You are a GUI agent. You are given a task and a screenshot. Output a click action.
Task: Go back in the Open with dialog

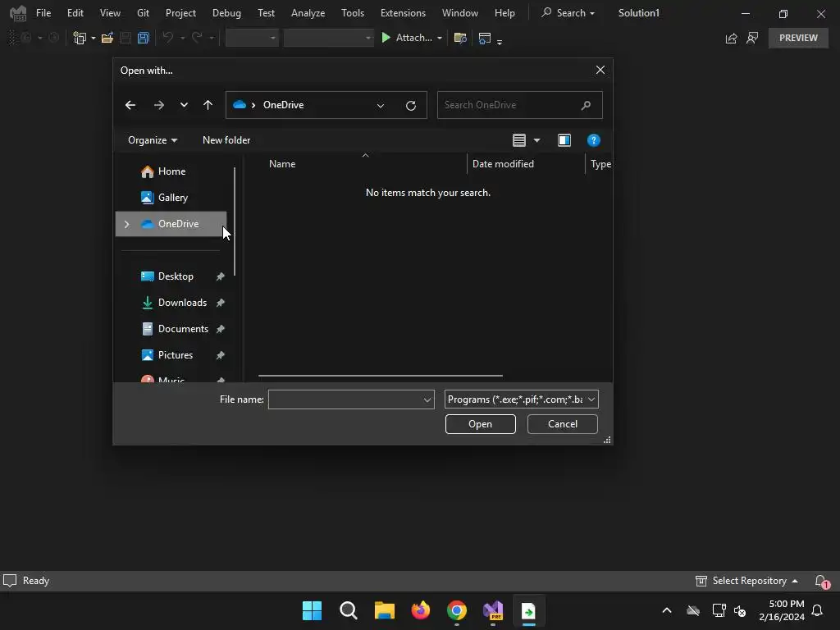tap(130, 105)
